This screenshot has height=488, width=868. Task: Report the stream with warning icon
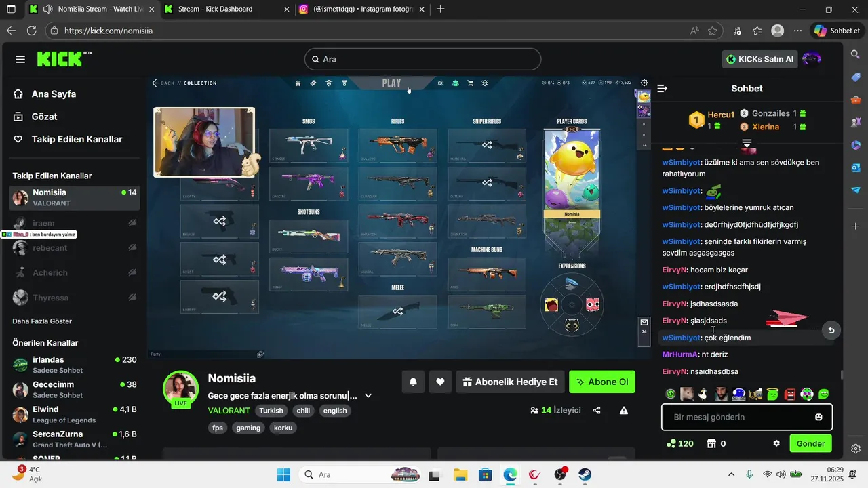[x=623, y=410]
